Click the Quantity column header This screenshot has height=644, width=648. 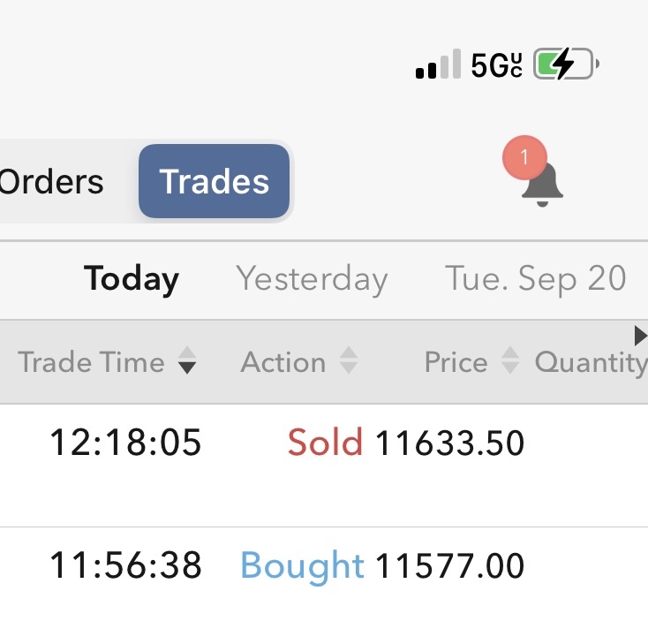click(x=590, y=362)
